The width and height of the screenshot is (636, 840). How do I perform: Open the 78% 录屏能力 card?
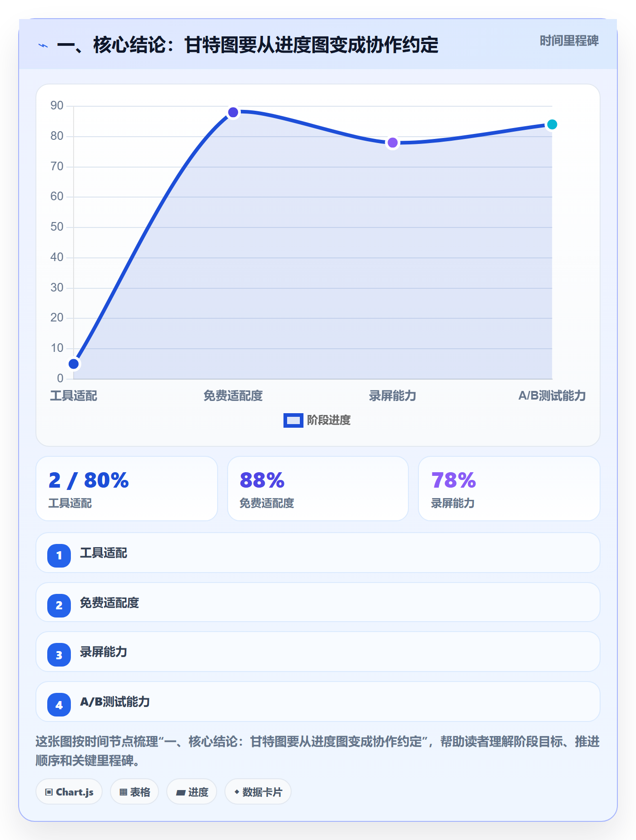point(509,489)
